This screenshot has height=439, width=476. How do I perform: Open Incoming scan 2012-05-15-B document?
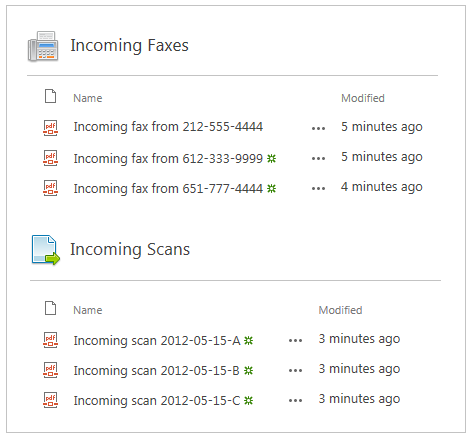point(156,371)
